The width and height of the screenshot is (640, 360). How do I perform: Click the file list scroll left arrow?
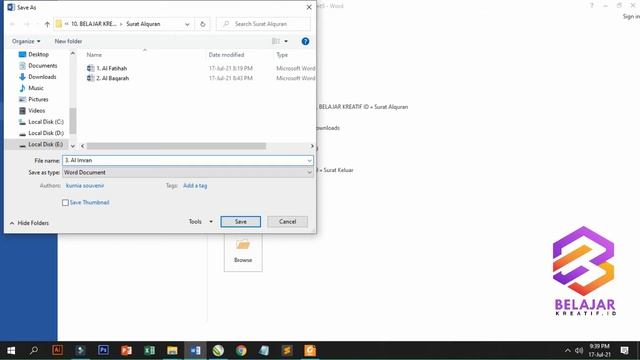tap(82, 146)
